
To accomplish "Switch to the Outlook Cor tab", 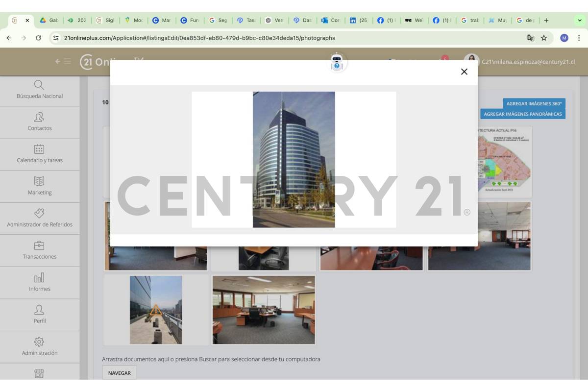I will [x=331, y=21].
